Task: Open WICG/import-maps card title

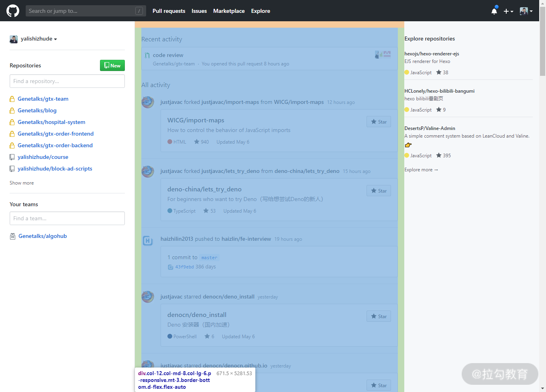Action: pos(196,120)
